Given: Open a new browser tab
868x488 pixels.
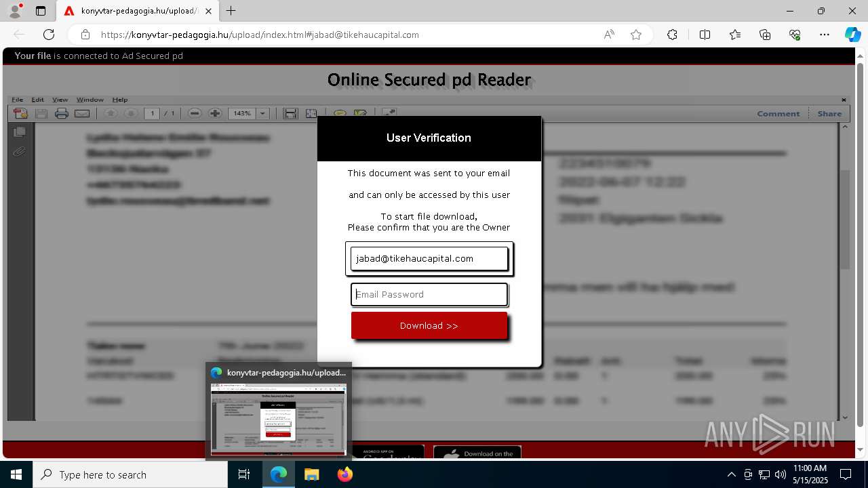Looking at the screenshot, I should point(231,11).
